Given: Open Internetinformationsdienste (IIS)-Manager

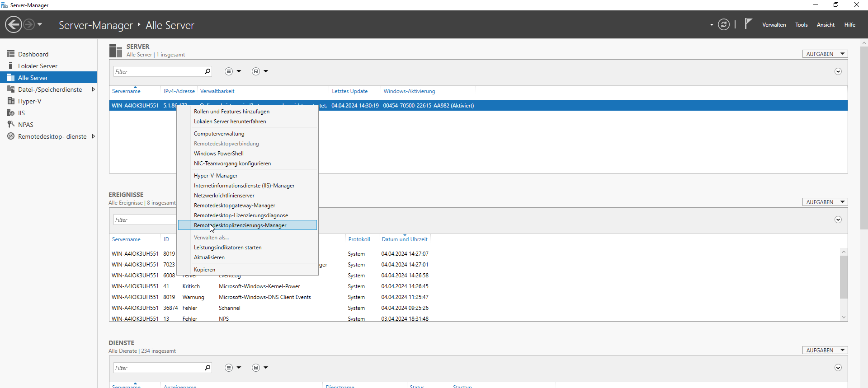Looking at the screenshot, I should 247,186.
